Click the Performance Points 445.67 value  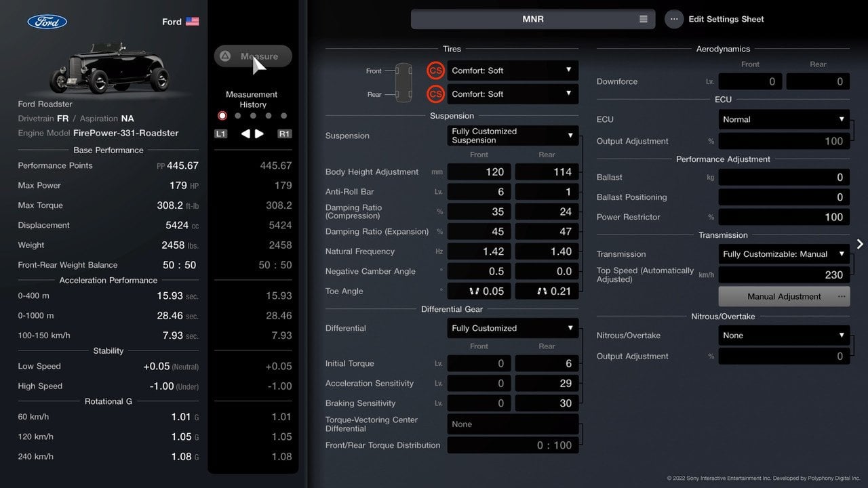pyautogui.click(x=182, y=165)
